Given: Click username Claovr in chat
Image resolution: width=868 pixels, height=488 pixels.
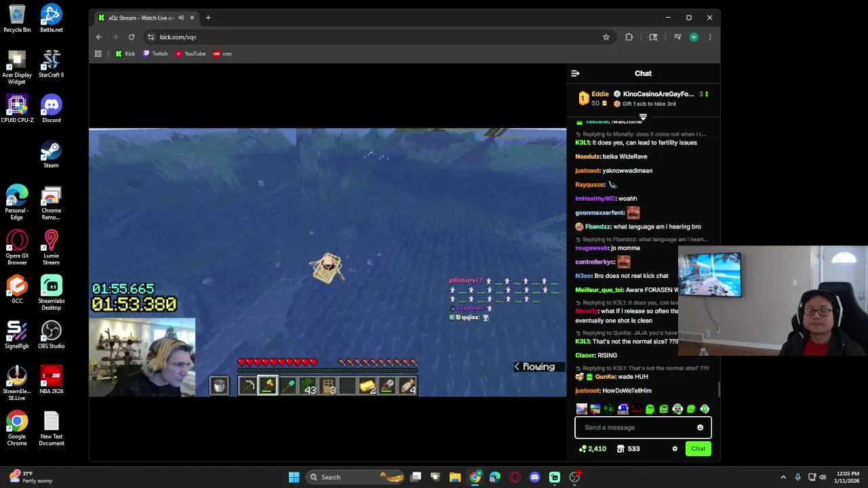Looking at the screenshot, I should pos(585,355).
